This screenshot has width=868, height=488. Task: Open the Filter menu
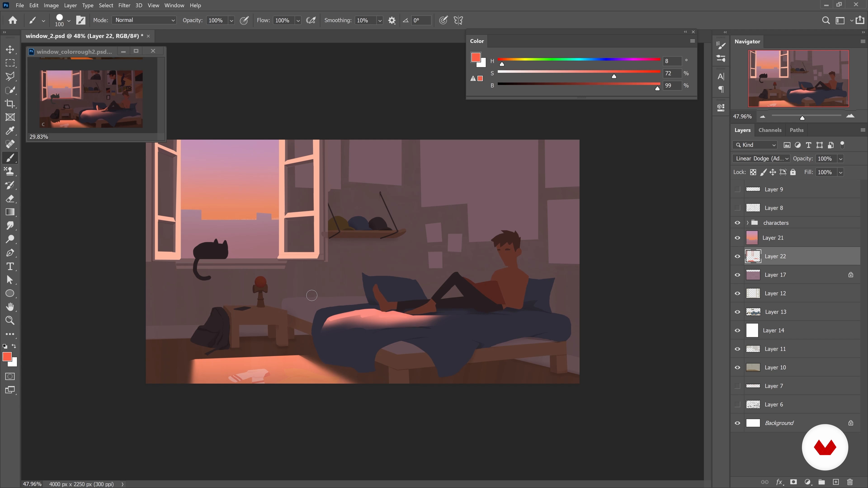[124, 5]
